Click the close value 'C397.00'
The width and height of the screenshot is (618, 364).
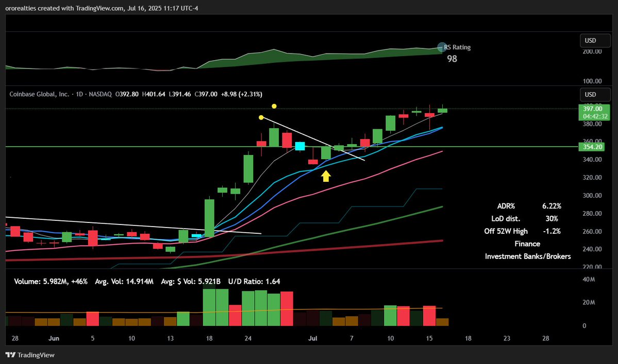[206, 94]
